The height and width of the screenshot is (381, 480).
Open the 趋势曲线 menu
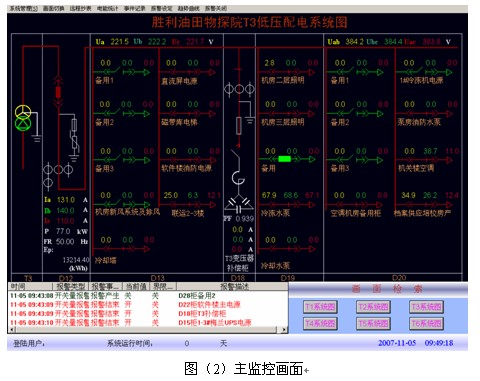point(188,8)
